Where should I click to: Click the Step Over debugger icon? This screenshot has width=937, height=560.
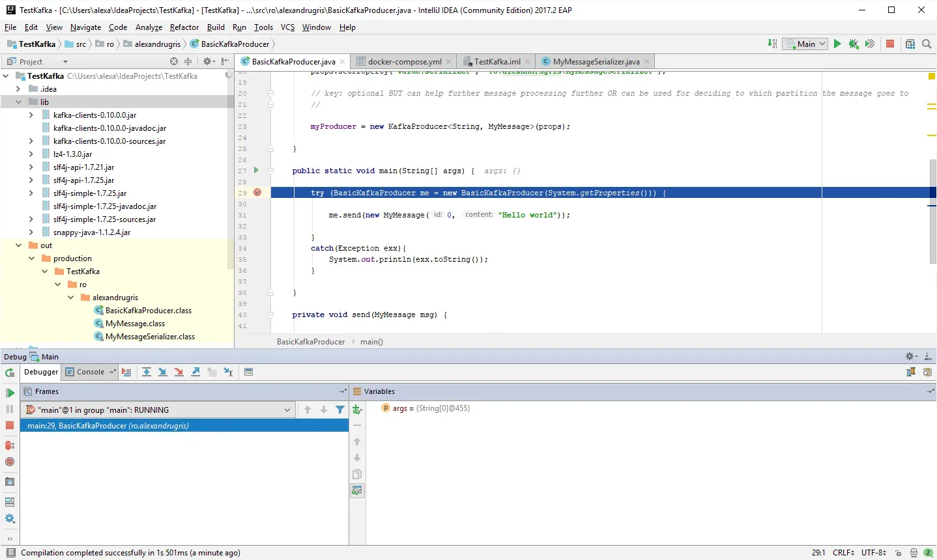point(147,372)
